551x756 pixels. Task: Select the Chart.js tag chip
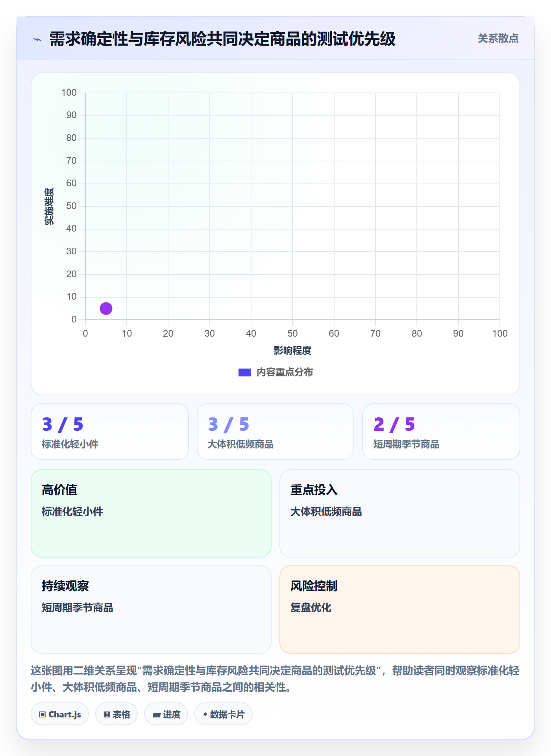[60, 714]
